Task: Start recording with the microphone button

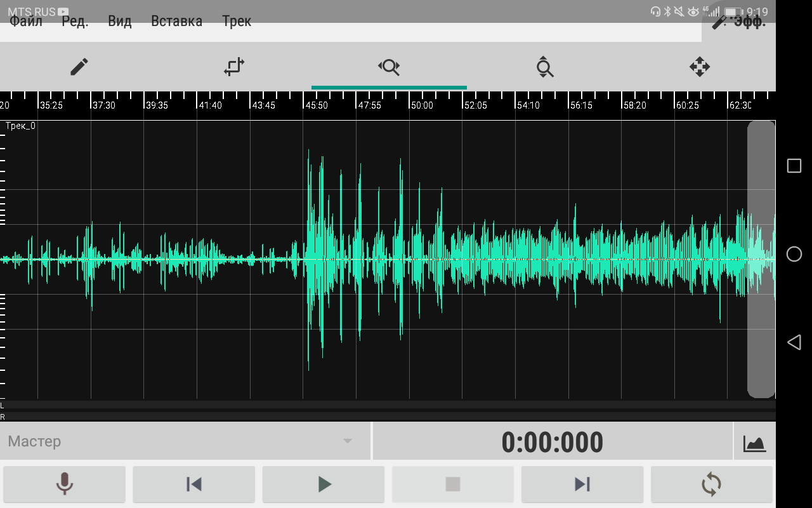Action: (64, 485)
